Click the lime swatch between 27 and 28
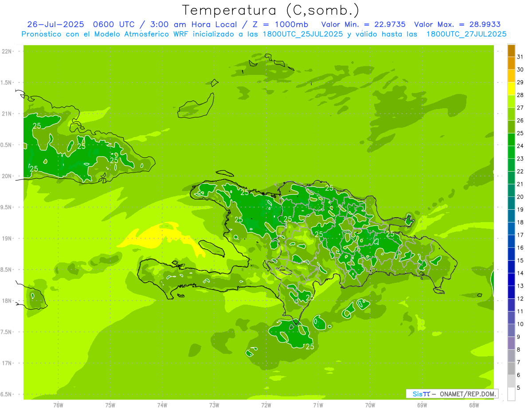 click(x=511, y=102)
